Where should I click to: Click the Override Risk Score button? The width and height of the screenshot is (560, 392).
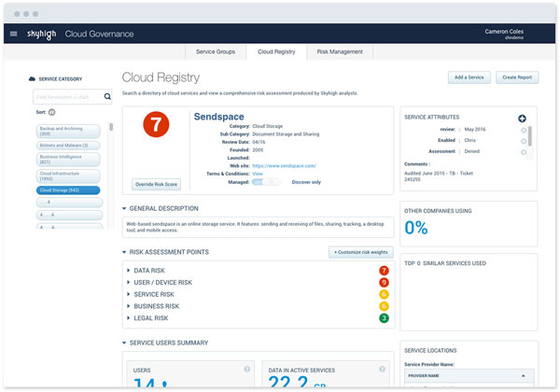156,184
